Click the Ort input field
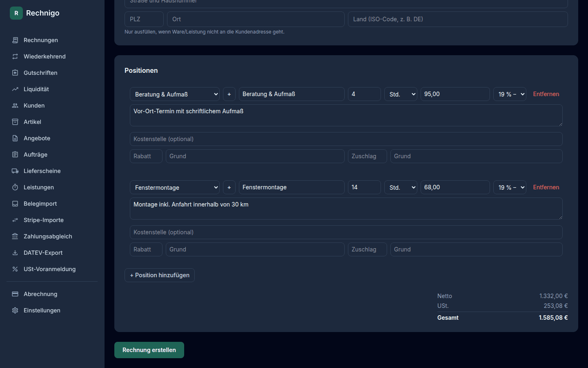 (x=256, y=19)
